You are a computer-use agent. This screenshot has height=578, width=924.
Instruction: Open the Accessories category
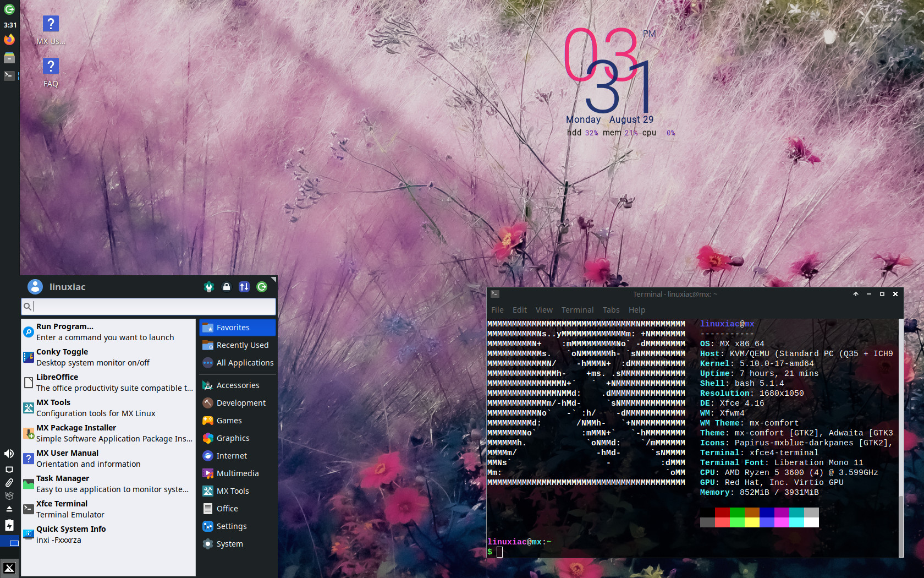[238, 385]
